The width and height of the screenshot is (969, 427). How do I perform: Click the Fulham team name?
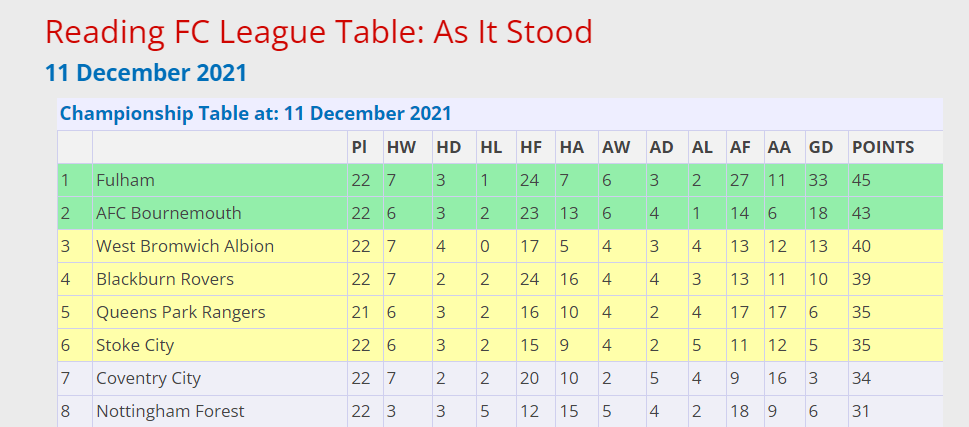coord(125,180)
